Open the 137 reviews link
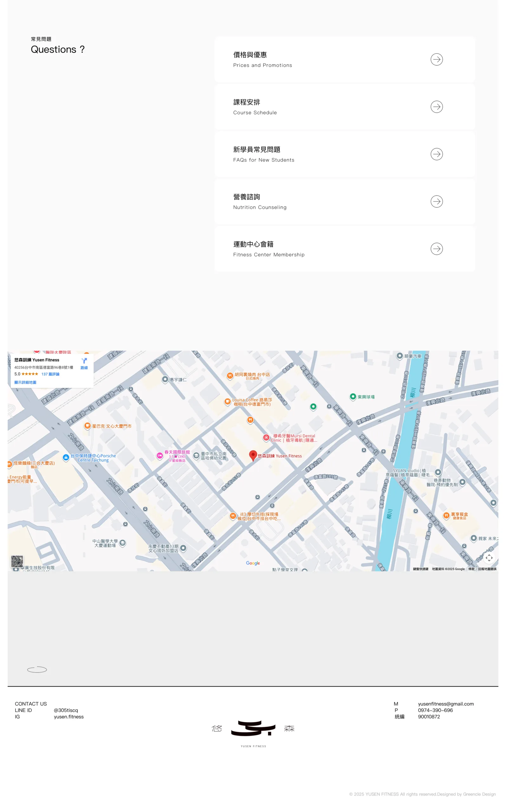 click(50, 374)
